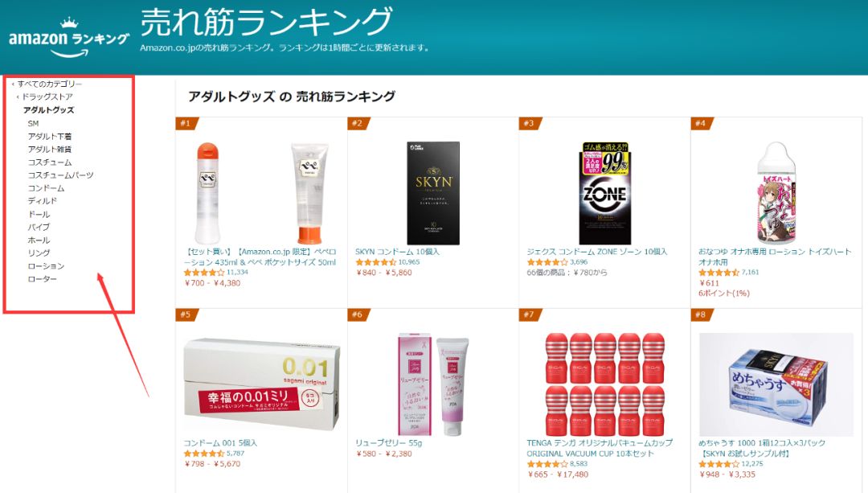Image resolution: width=868 pixels, height=493 pixels.
Task: Click the 66個の商品 ¥780から offer link
Action: coord(567,273)
